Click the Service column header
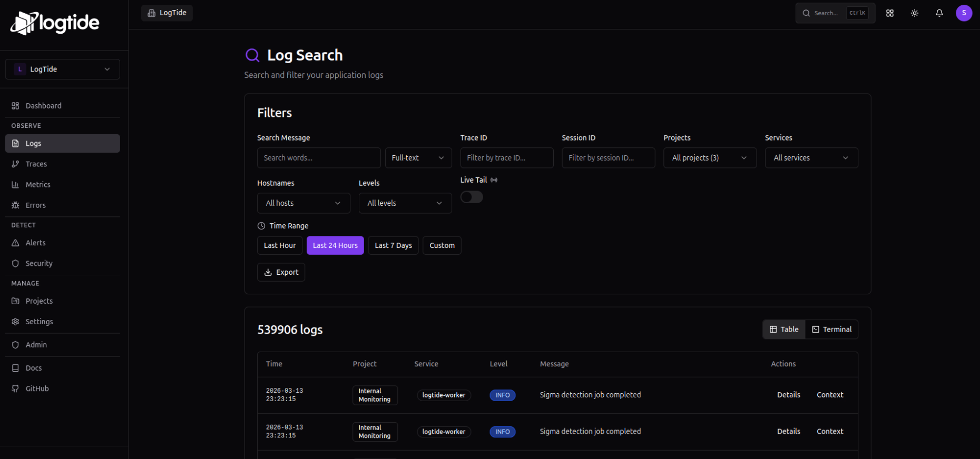980x459 pixels. click(x=426, y=364)
